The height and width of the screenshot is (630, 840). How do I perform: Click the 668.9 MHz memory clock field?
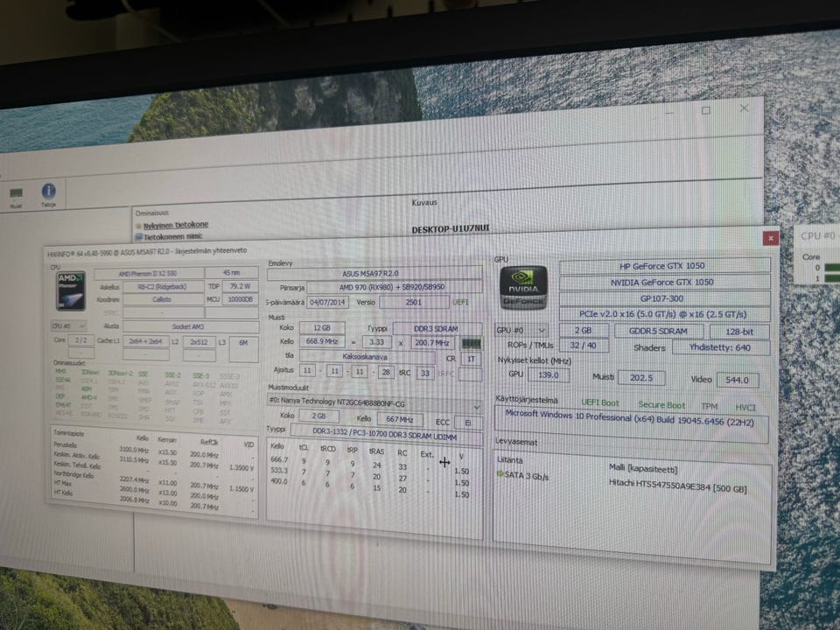321,341
